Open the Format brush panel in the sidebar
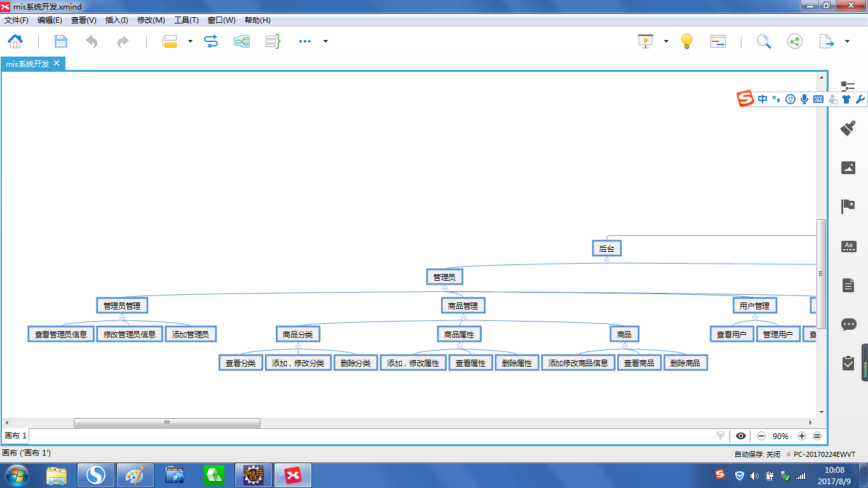The height and width of the screenshot is (488, 868). coord(848,128)
